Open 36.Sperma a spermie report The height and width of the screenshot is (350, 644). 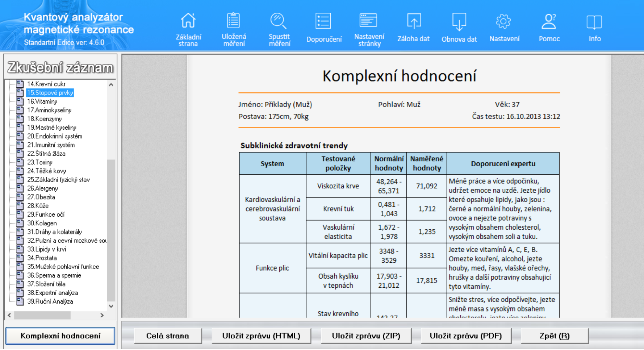[x=54, y=275]
